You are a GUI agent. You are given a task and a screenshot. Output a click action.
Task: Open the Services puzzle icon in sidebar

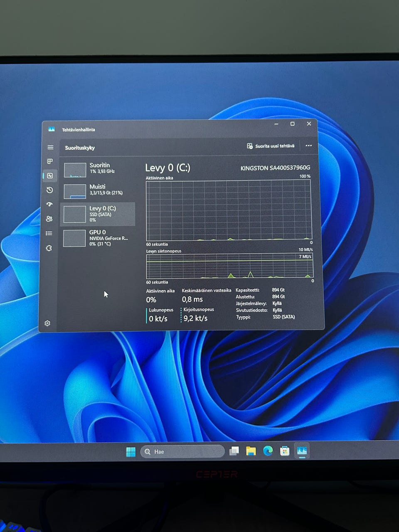49,248
